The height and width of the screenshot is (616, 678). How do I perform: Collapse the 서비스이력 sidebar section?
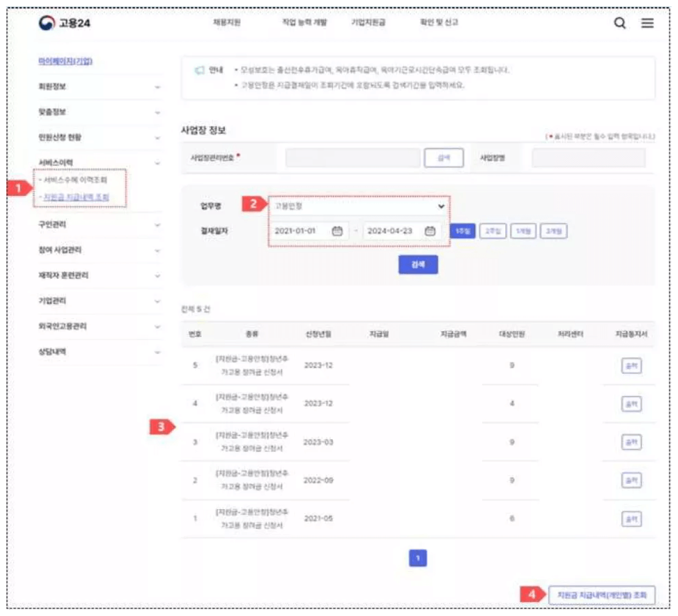click(x=99, y=162)
